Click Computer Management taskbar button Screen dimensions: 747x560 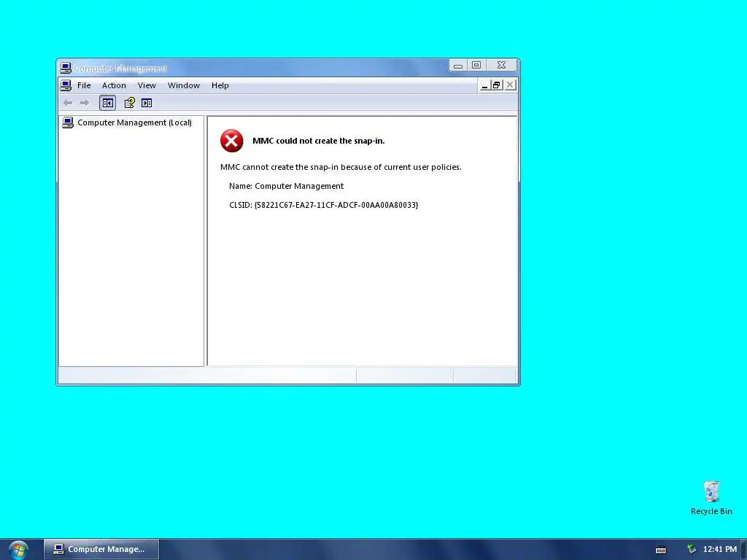[x=101, y=549]
